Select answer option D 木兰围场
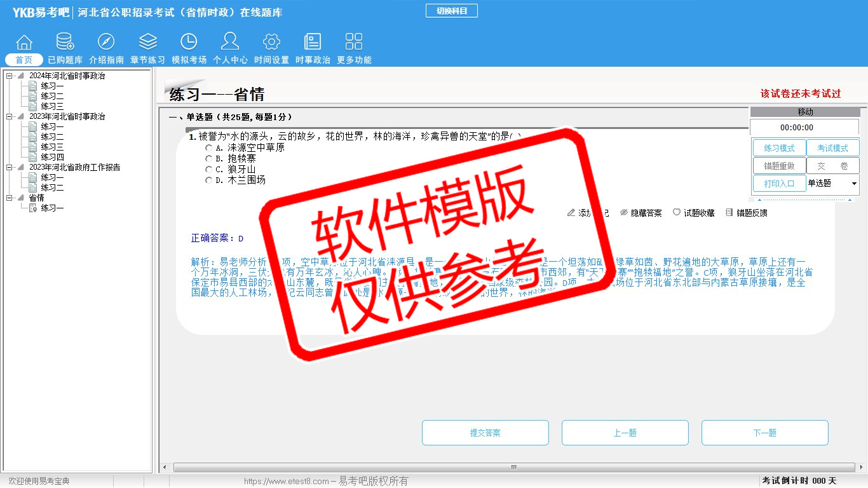This screenshot has width=868, height=488. [208, 180]
